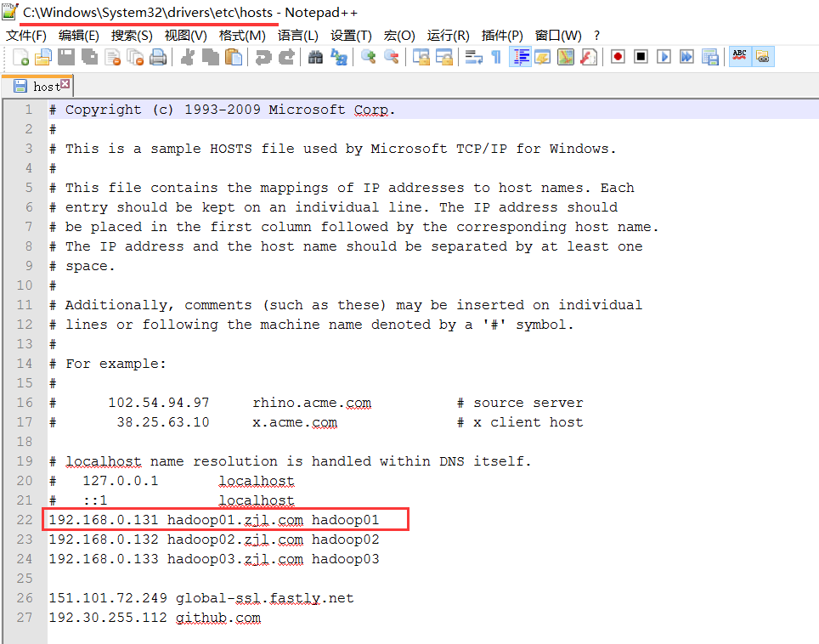Viewport: 819px width, 644px height.
Task: Open the 搜索(S) menu
Action: point(132,36)
